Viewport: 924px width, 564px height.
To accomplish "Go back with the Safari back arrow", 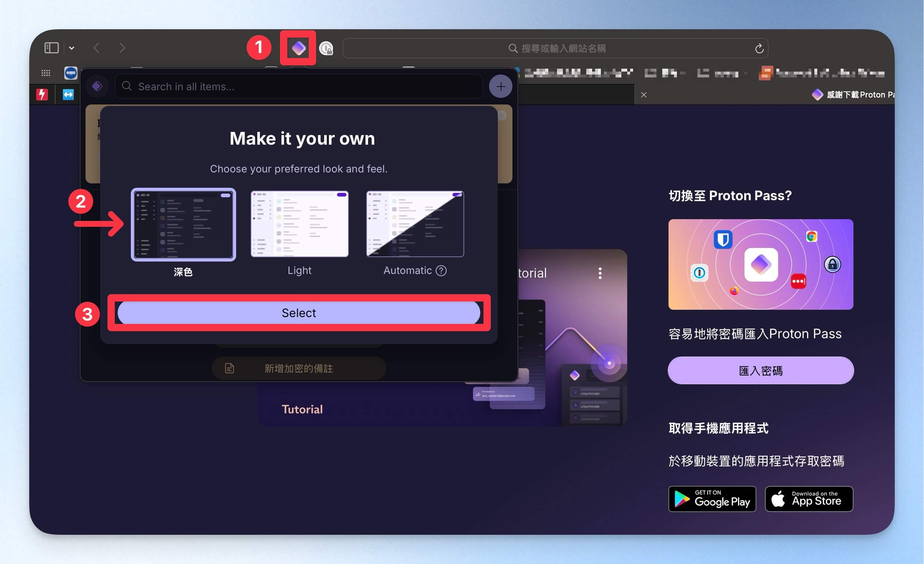I will tap(96, 48).
